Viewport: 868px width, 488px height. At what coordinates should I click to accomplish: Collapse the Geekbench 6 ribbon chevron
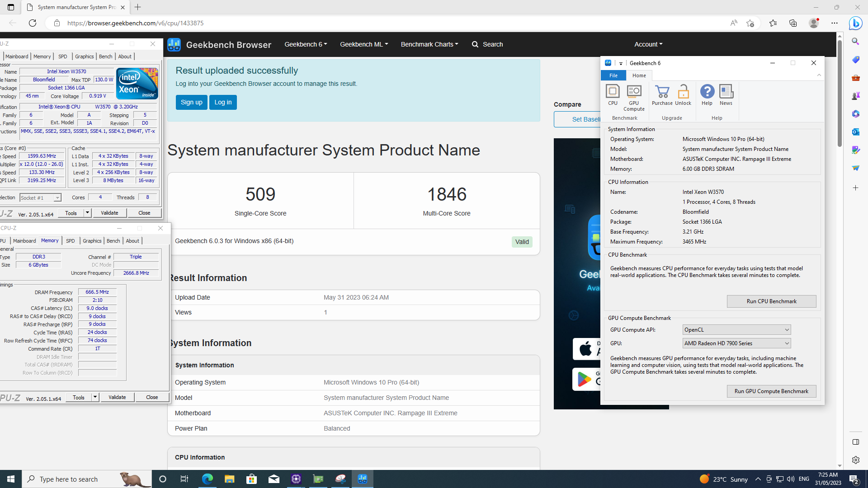(x=819, y=75)
